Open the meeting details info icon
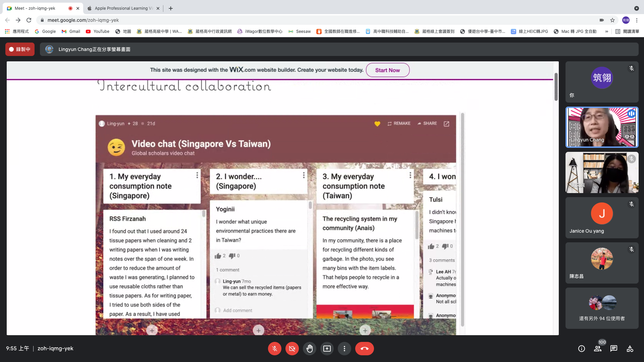The width and height of the screenshot is (644, 362). pos(582,349)
